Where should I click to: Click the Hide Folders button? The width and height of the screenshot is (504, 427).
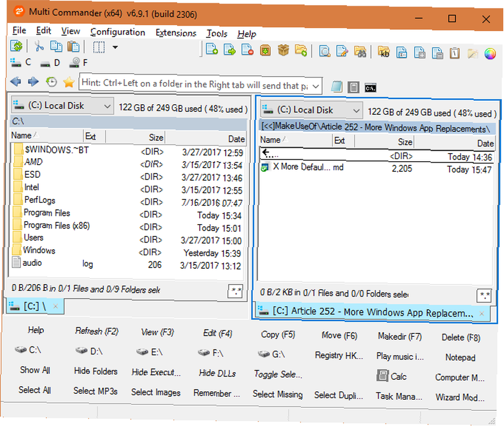tap(96, 371)
